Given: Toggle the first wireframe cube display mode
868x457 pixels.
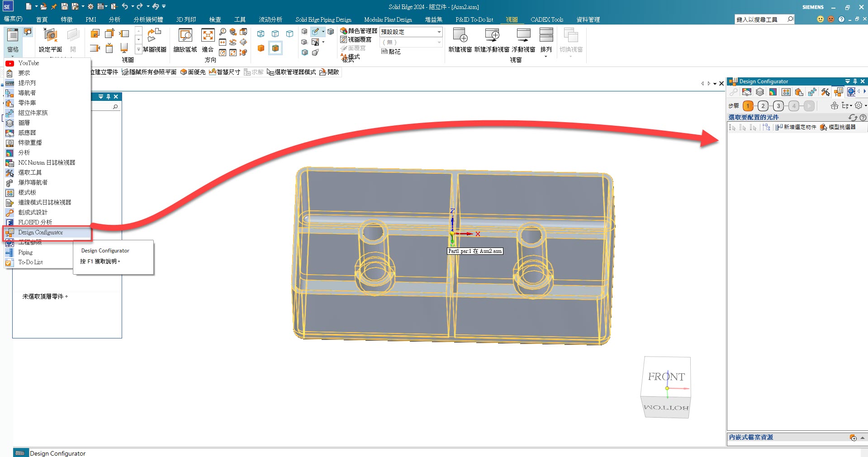Looking at the screenshot, I should point(261,33).
